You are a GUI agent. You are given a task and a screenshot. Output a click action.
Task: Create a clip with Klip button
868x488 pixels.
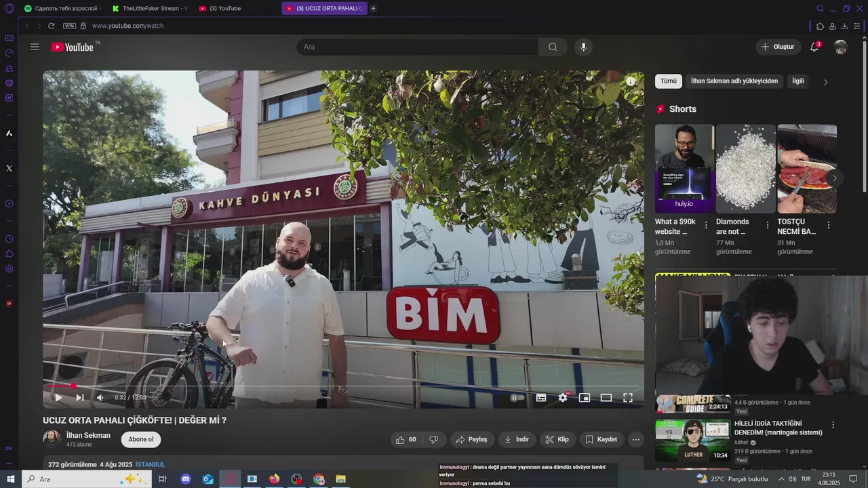(557, 439)
